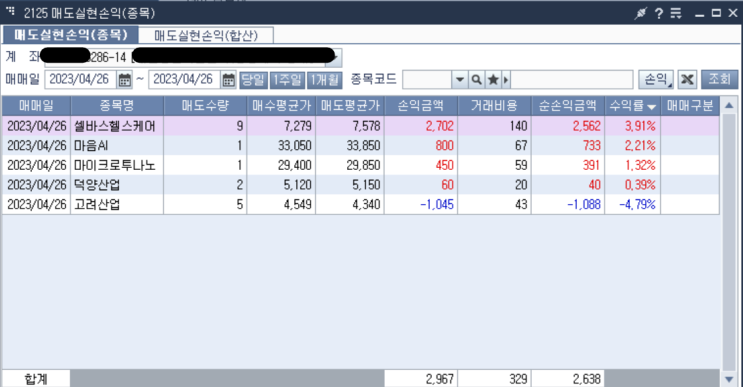This screenshot has height=387, width=743.
Task: Switch to the 매도실현손익(합산) tab
Action: (206, 36)
